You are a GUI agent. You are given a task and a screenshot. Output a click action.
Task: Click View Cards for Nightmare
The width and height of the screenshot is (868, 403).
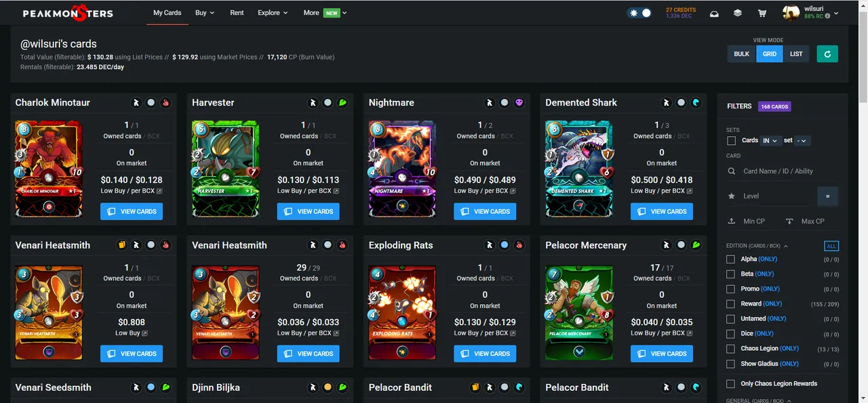(x=485, y=211)
